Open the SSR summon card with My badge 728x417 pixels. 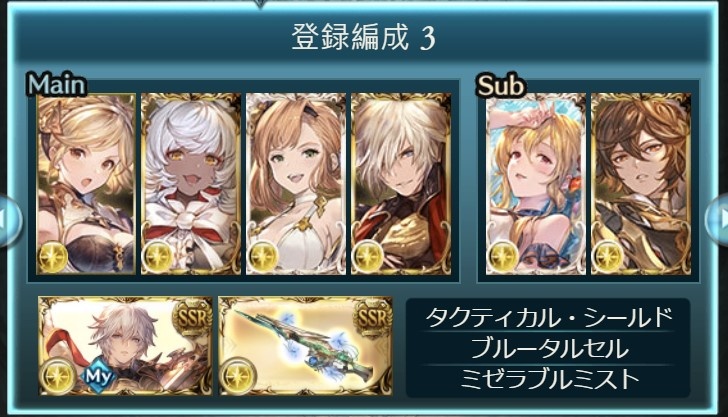[x=125, y=346]
